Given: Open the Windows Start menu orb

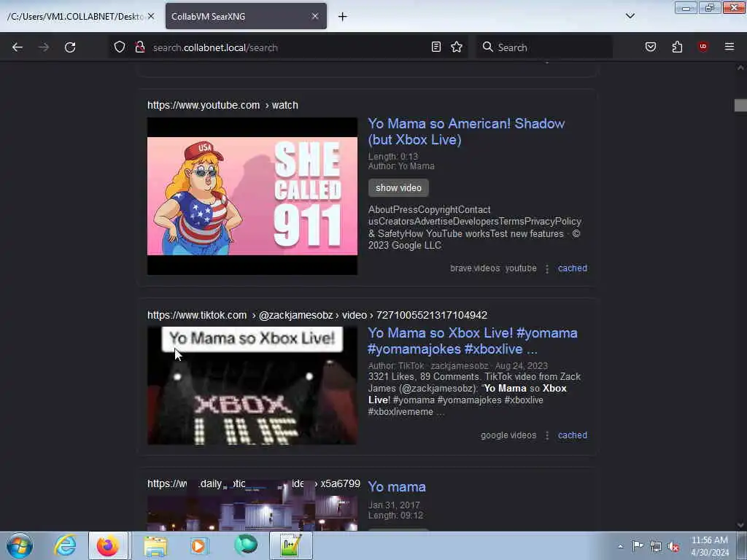Looking at the screenshot, I should [x=20, y=545].
